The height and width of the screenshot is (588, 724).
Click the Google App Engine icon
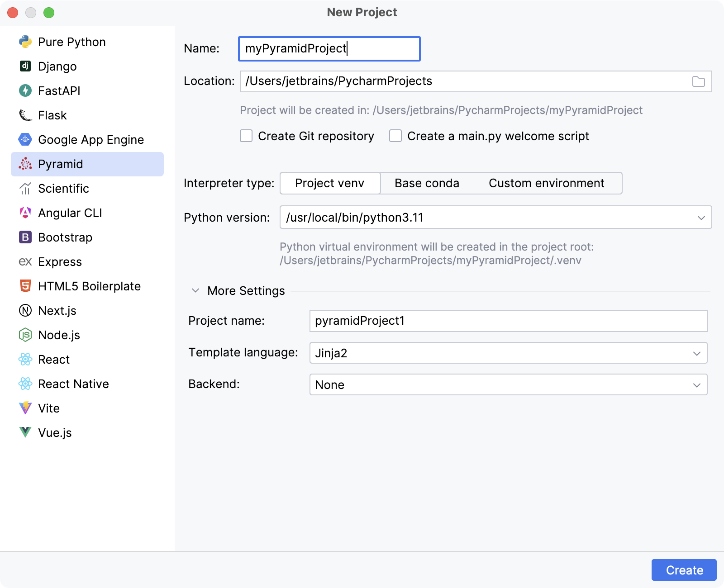coord(25,140)
